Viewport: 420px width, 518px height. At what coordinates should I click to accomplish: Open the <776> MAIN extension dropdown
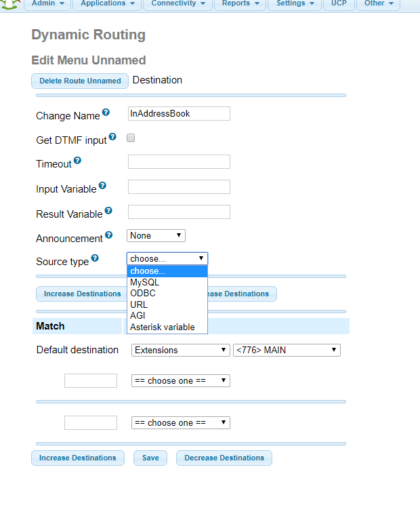coord(286,350)
